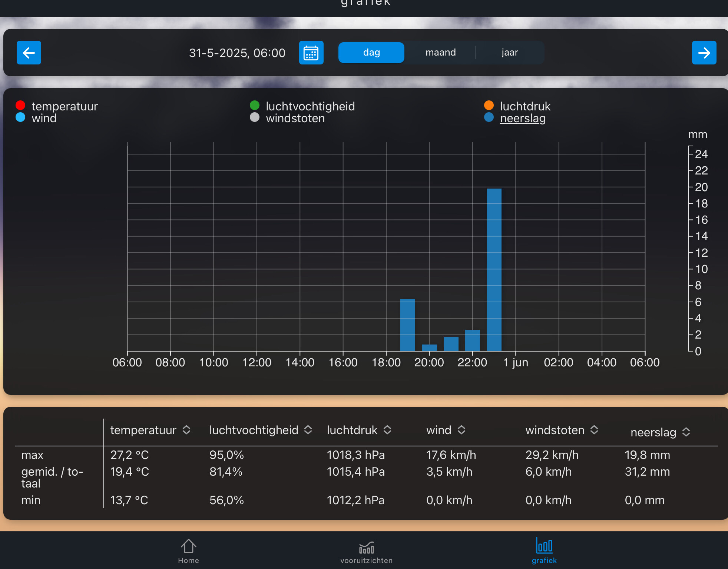Open the calendar date picker
The height and width of the screenshot is (569, 728).
[x=311, y=53]
